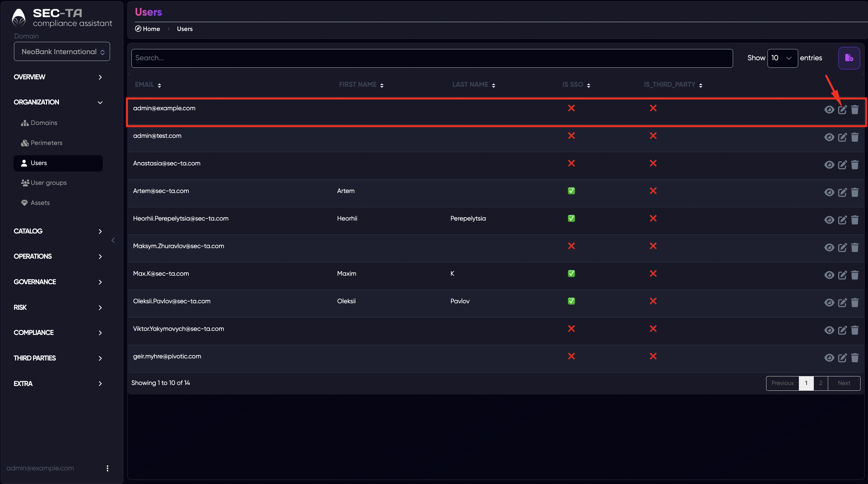
Task: View details of admin@example.com
Action: click(829, 110)
